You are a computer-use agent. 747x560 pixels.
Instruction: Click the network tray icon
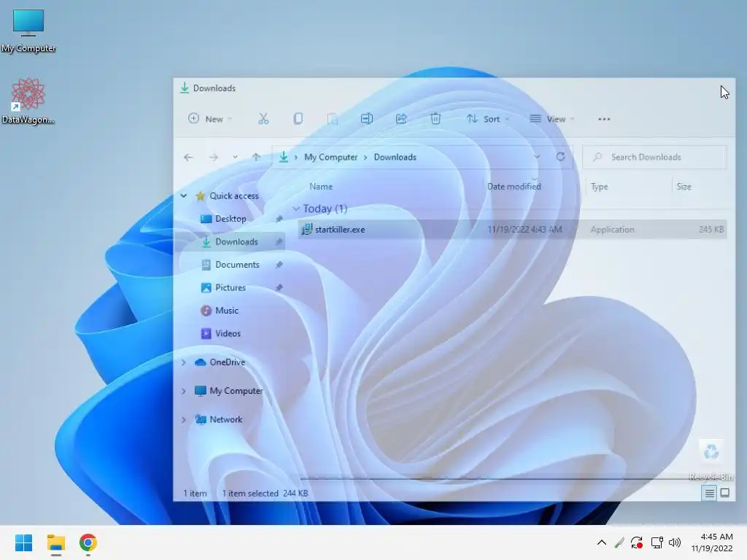click(657, 542)
